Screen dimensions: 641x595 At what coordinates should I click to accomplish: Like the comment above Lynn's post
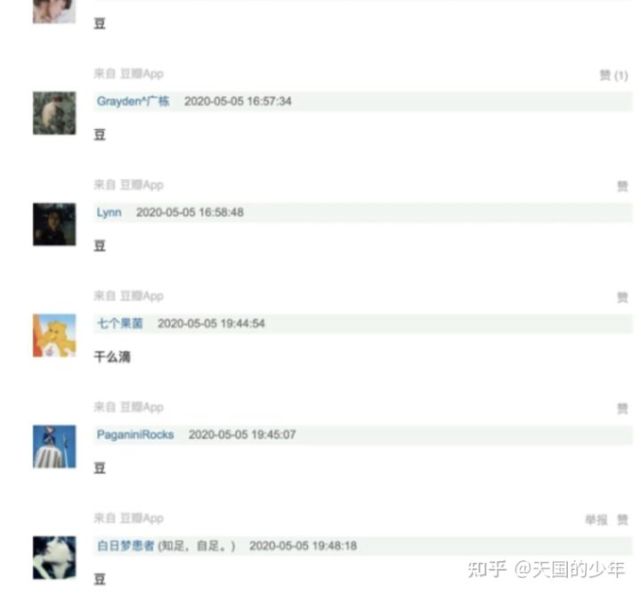click(x=622, y=186)
